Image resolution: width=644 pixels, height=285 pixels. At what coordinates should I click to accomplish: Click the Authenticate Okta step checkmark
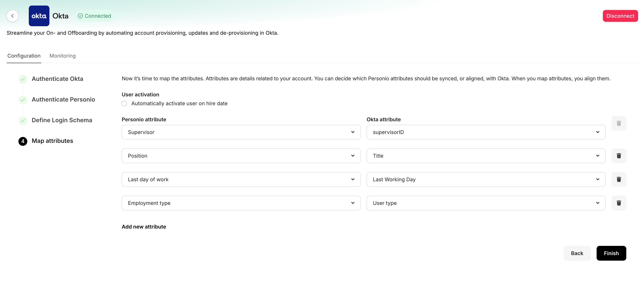coord(23,79)
